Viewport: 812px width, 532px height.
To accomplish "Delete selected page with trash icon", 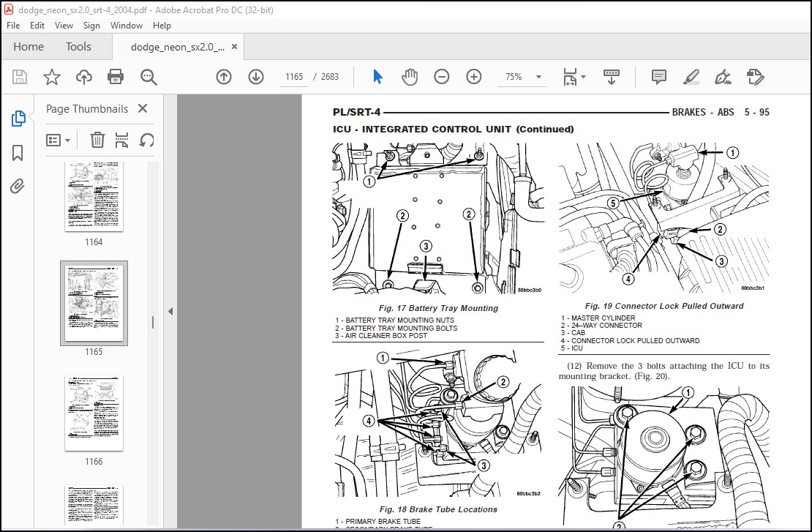I will pyautogui.click(x=97, y=140).
